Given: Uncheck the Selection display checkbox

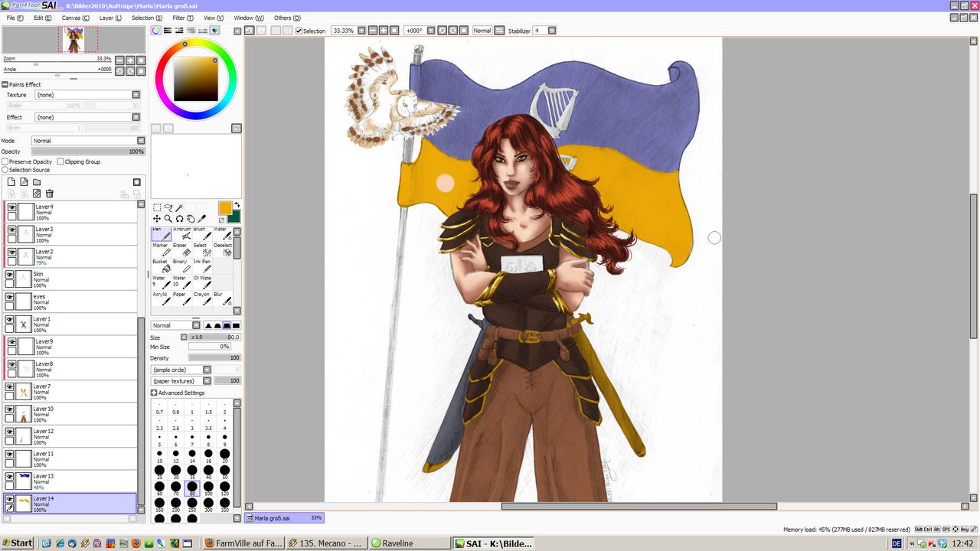Looking at the screenshot, I should click(x=299, y=31).
